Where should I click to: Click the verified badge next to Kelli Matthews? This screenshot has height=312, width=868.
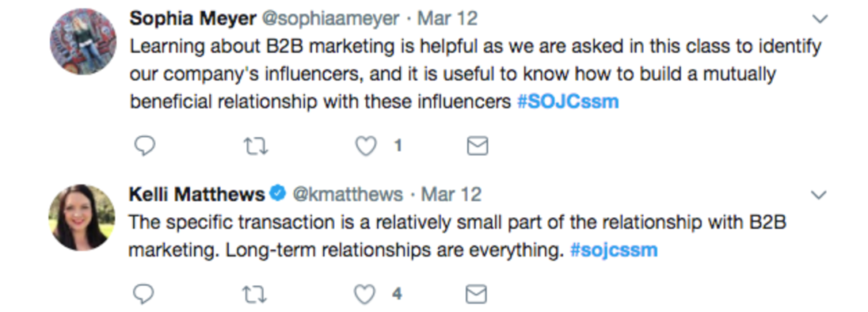click(278, 193)
